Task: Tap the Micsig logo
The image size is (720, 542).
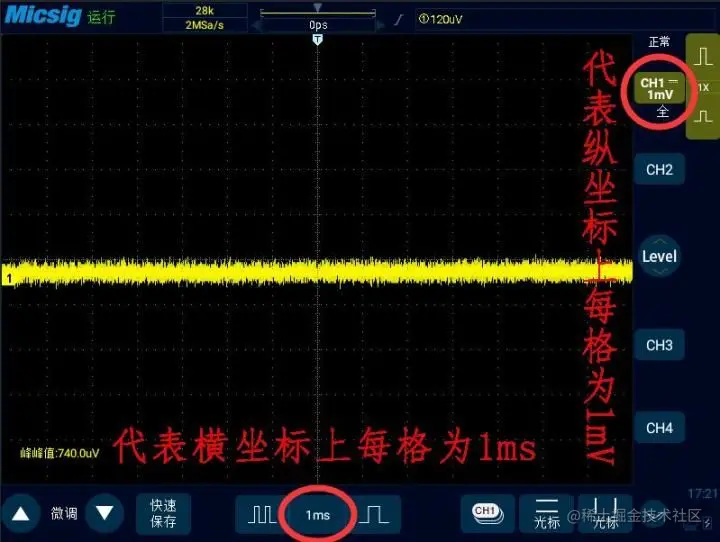Action: (x=43, y=15)
